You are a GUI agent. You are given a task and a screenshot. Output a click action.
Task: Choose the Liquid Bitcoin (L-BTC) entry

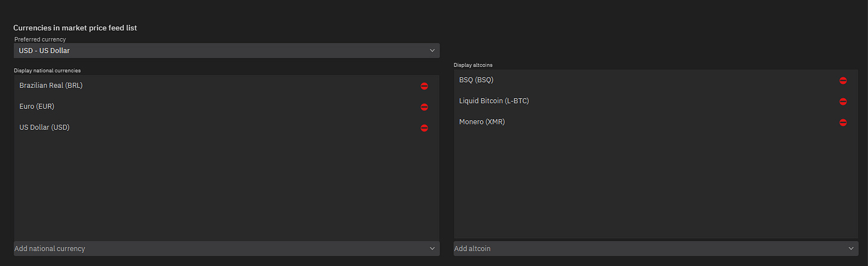pyautogui.click(x=656, y=101)
